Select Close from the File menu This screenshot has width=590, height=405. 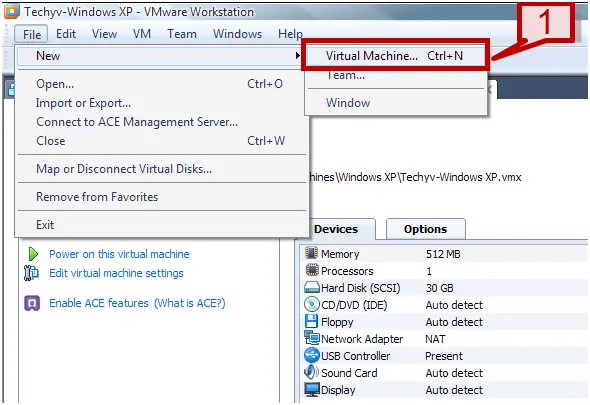(162, 141)
